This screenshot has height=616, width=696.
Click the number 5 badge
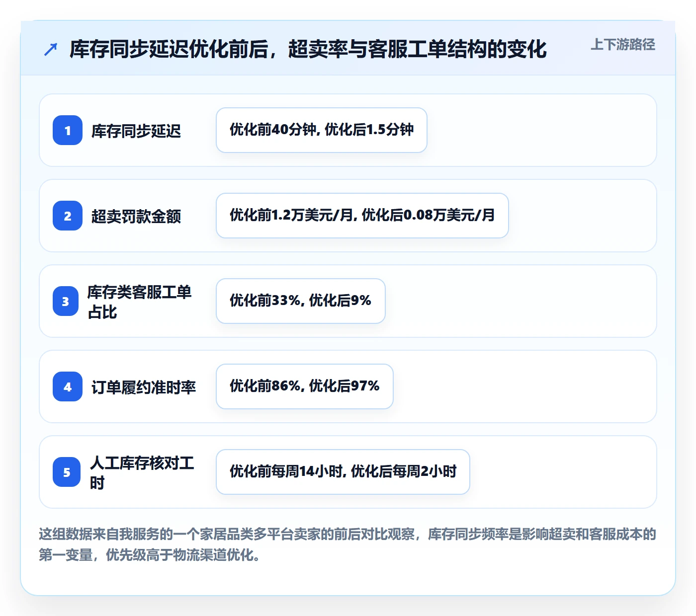click(67, 472)
